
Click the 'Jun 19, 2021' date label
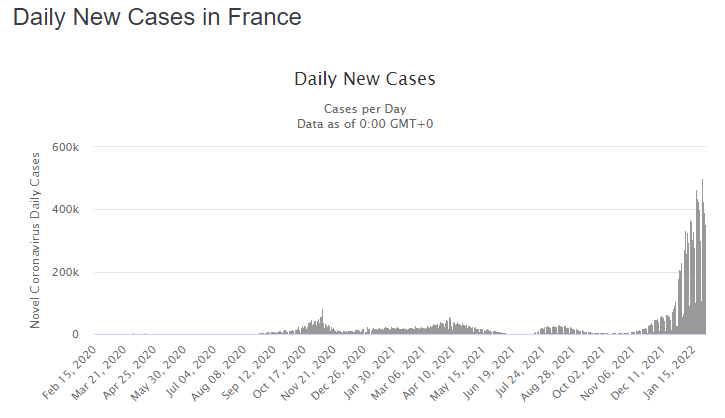(x=490, y=372)
